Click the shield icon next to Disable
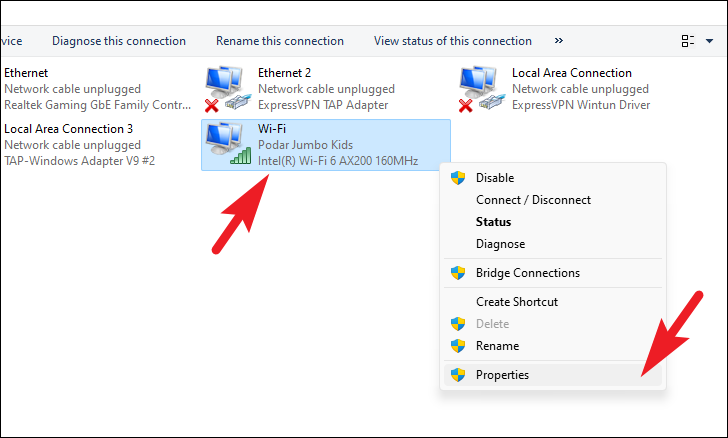Viewport: 728px width, 438px height. pos(458,177)
